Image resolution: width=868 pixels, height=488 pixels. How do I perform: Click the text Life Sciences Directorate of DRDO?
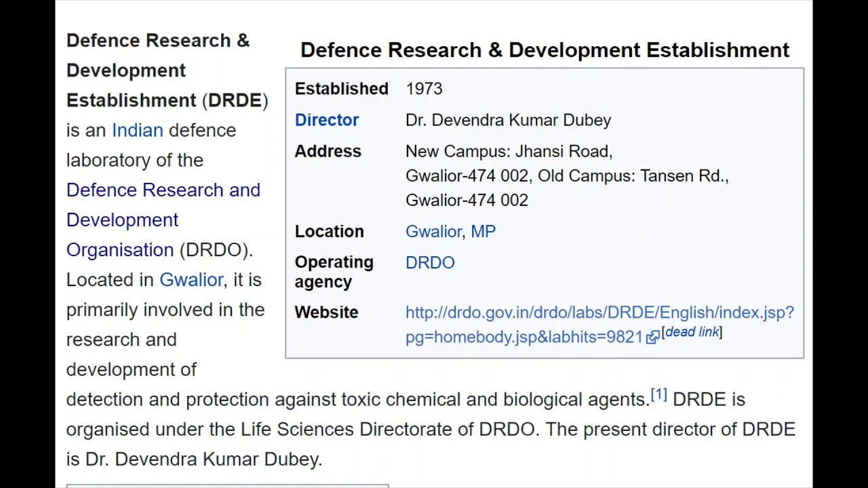pos(389,429)
